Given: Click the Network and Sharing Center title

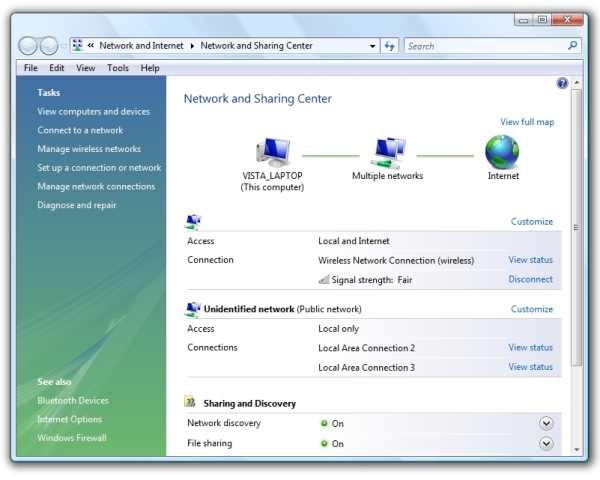Looking at the screenshot, I should pos(258,99).
